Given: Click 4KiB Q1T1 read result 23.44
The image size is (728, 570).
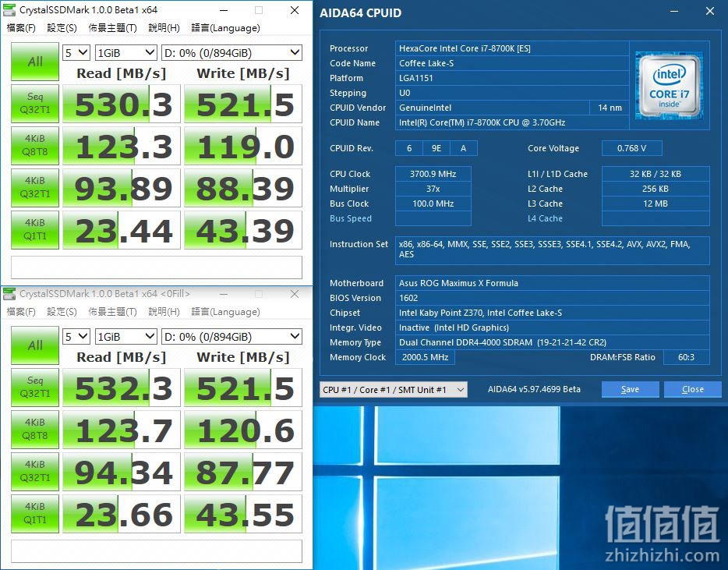Looking at the screenshot, I should click(121, 230).
